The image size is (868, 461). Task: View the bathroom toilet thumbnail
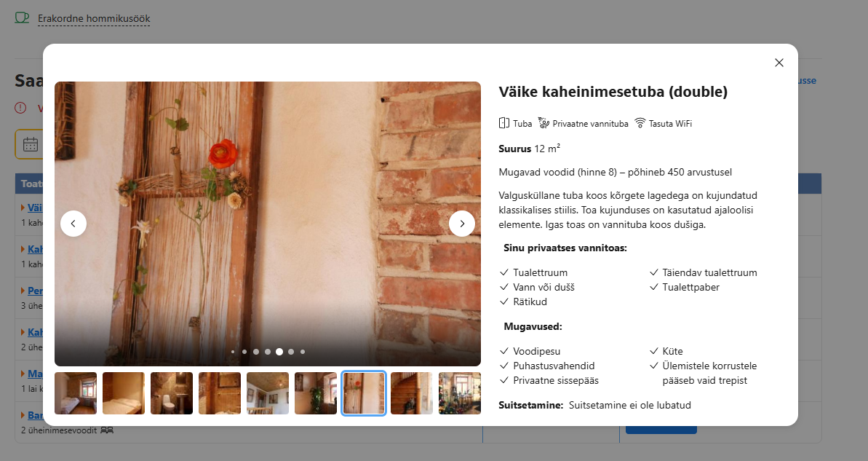172,393
